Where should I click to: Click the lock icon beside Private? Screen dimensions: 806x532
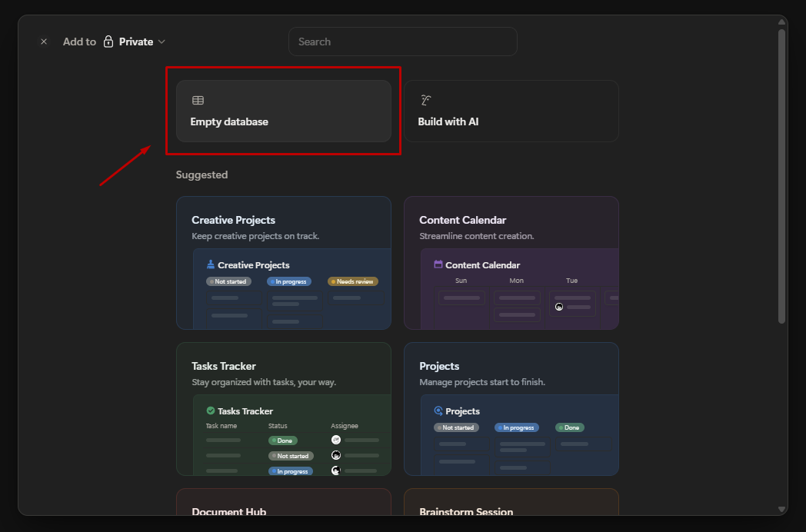(x=108, y=42)
